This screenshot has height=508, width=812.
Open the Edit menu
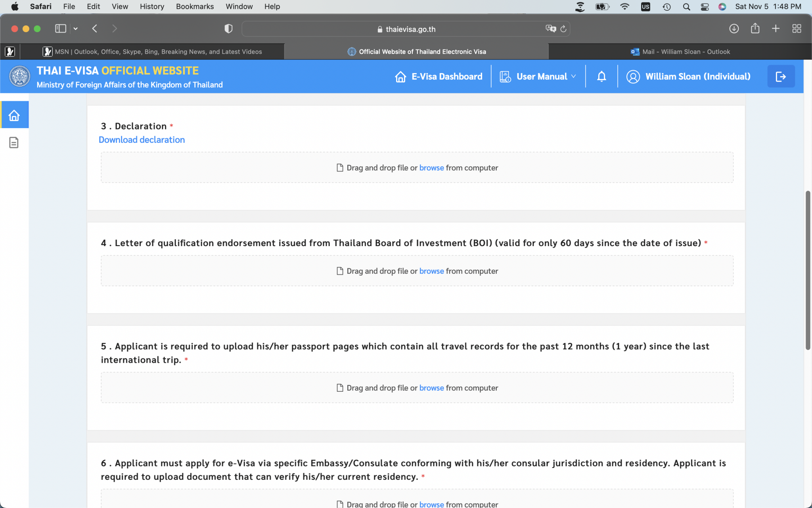tap(93, 6)
